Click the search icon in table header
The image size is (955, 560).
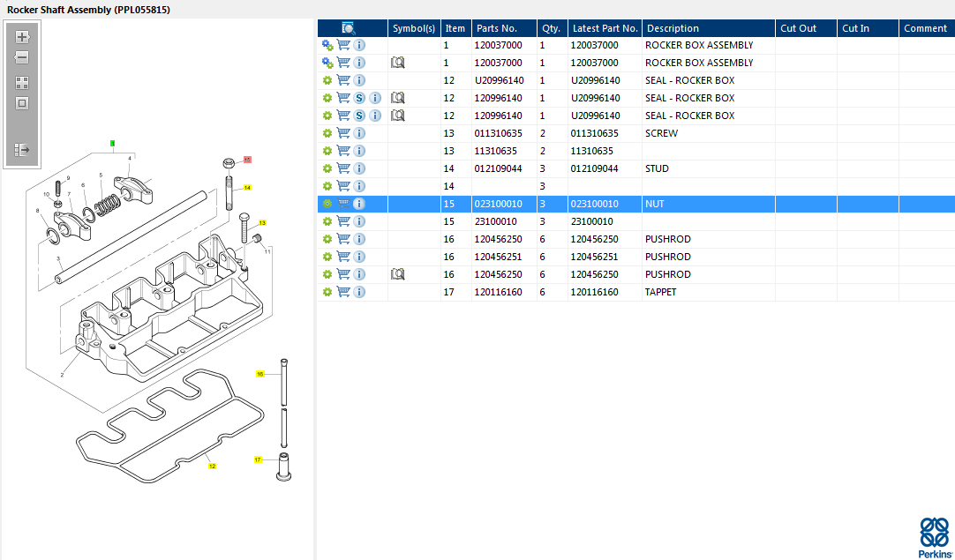349,28
